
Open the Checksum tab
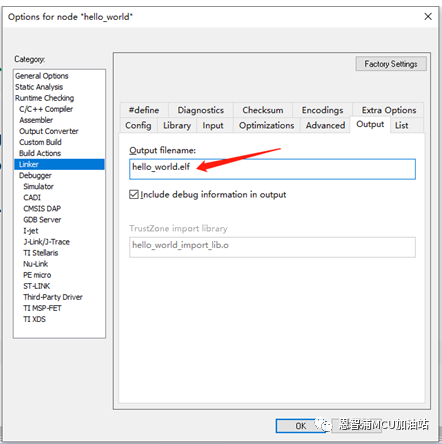click(263, 110)
